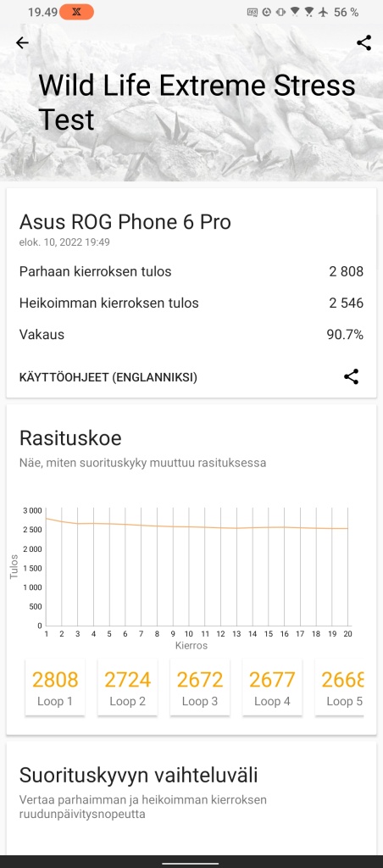Tap the Vakaus stability value 90.7%
This screenshot has width=383, height=868.
coord(345,334)
